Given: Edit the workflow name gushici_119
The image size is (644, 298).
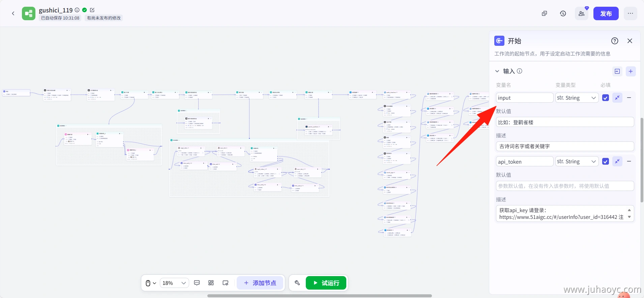Looking at the screenshot, I should 92,10.
